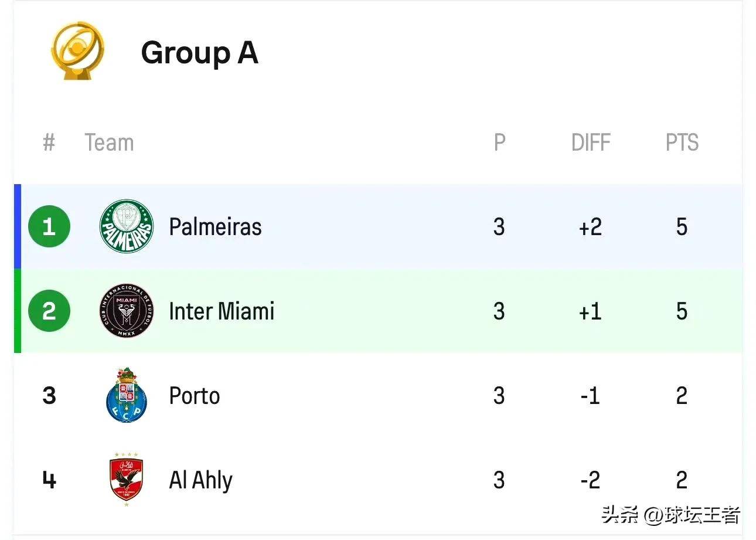
Task: Open the Palmeiras club crest
Action: pos(127,226)
